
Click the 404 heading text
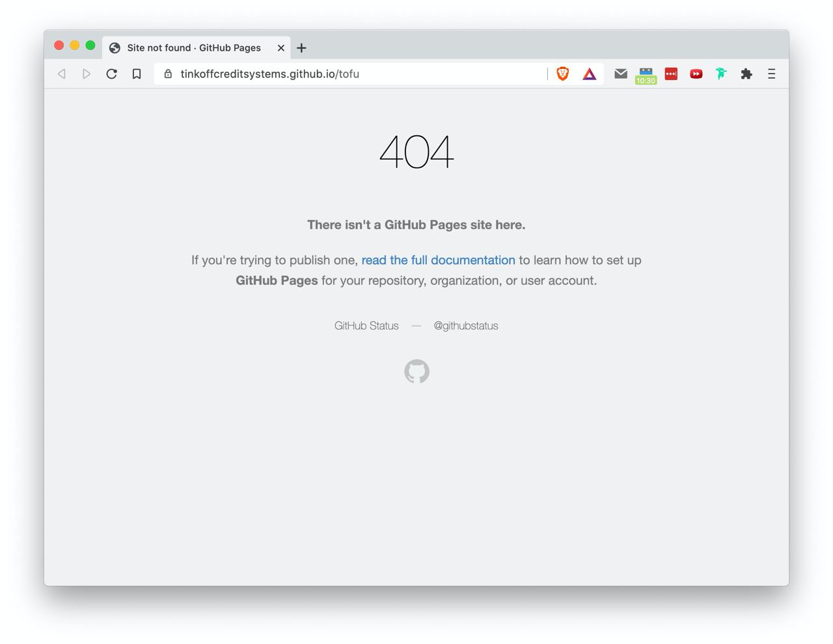click(416, 152)
